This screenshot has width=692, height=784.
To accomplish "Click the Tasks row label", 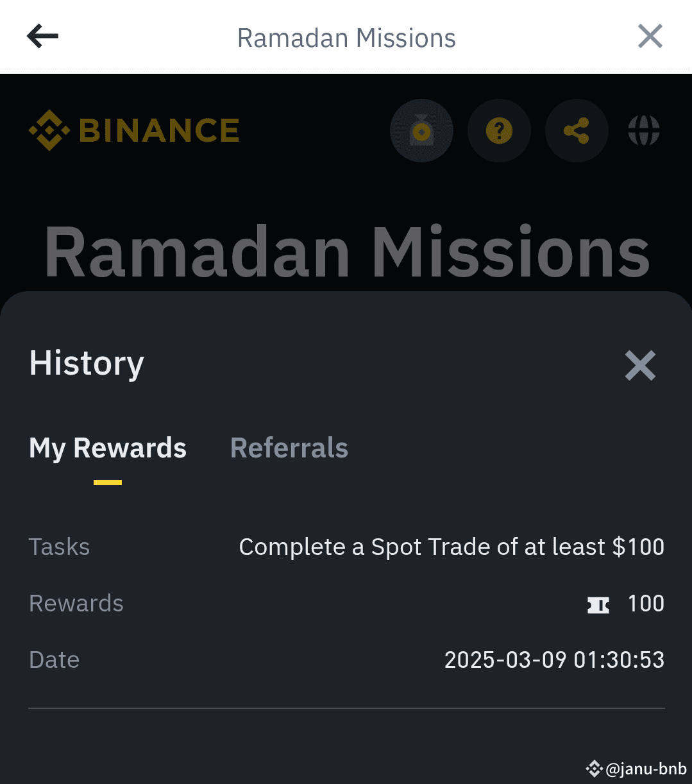I will [59, 547].
